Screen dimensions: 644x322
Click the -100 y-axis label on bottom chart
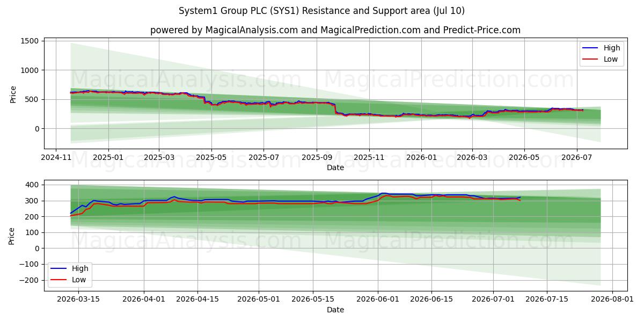click(x=29, y=265)
